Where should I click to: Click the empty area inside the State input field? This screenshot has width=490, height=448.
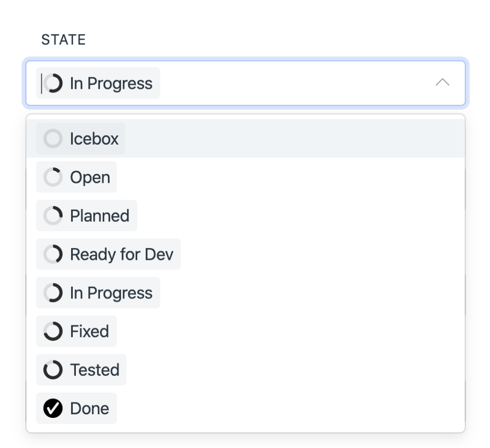point(294,83)
